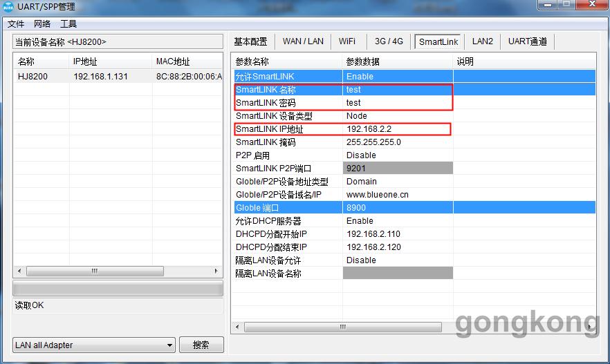Viewport: 610px width, 364px height.
Task: Click the 搜索 button
Action: click(201, 345)
